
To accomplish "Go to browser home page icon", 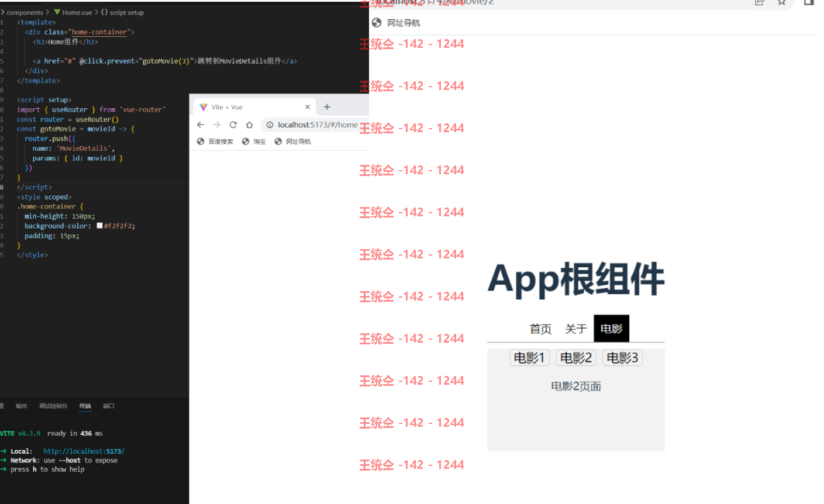I will click(249, 125).
